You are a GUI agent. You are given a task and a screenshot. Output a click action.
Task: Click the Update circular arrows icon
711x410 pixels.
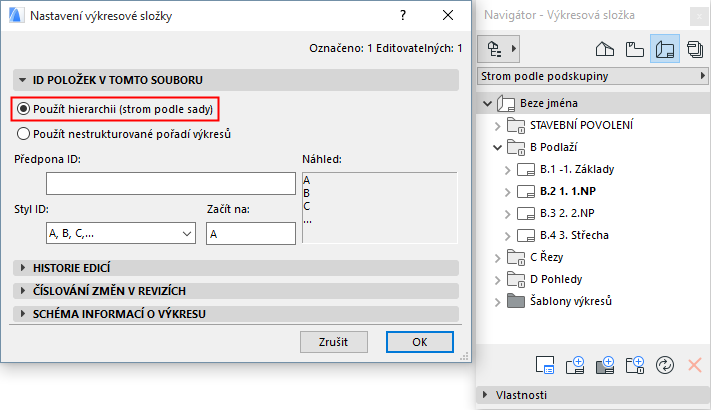click(x=665, y=365)
